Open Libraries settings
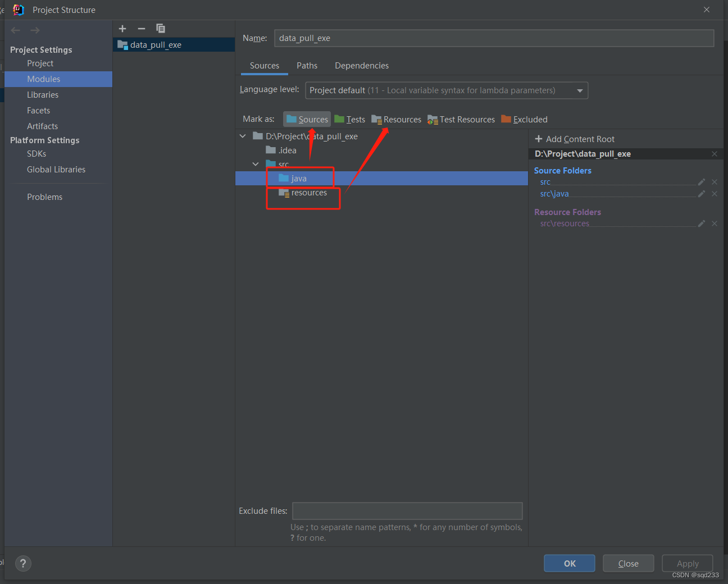Image resolution: width=728 pixels, height=584 pixels. 43,95
